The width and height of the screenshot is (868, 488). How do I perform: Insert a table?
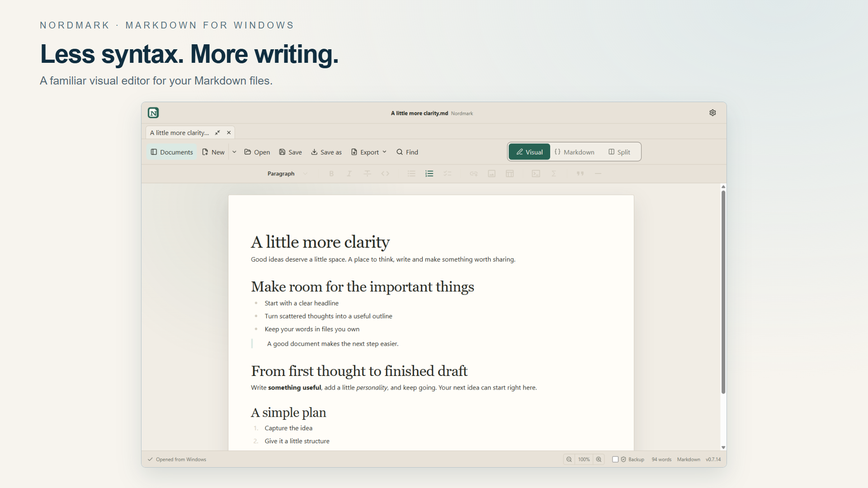510,174
